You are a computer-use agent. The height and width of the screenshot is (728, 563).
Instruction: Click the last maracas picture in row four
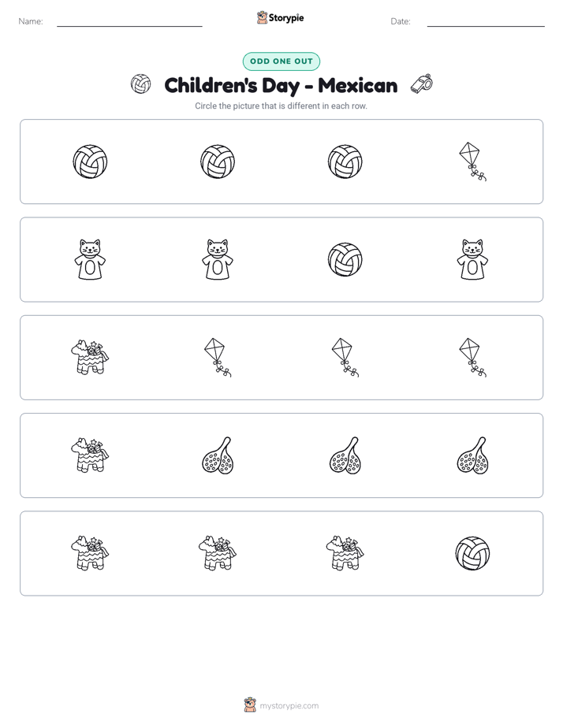pos(472,455)
